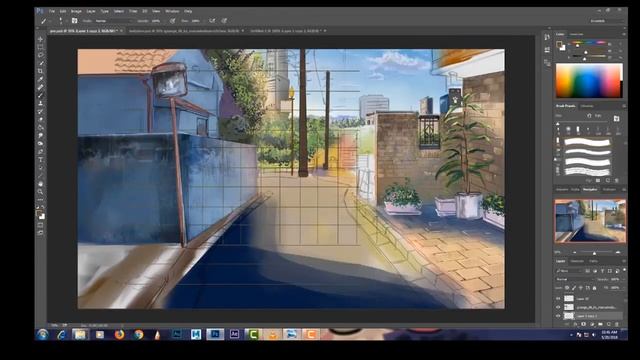Create a new layer group
640x360 pixels.
coord(600,324)
